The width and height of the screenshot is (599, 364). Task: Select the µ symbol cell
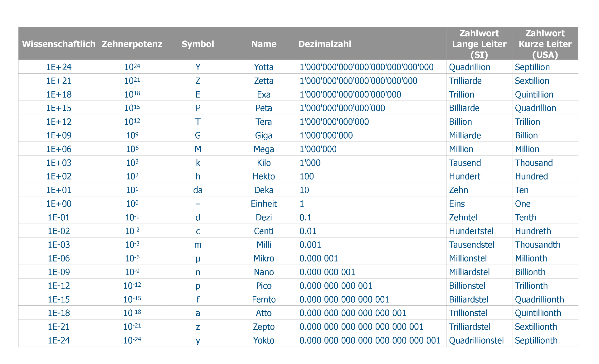[198, 258]
